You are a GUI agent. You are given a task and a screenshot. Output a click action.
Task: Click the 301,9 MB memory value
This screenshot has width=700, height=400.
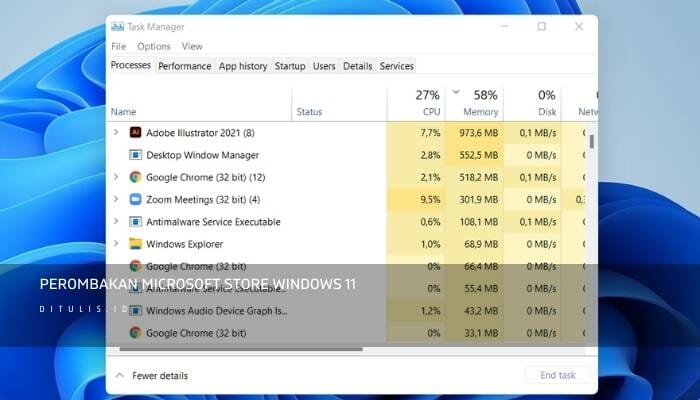coord(479,200)
